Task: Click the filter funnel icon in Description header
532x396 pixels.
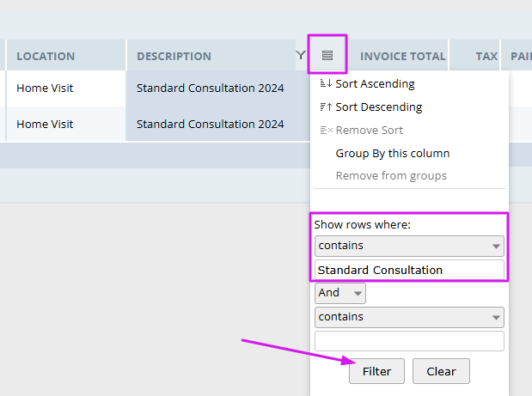Action: (301, 55)
